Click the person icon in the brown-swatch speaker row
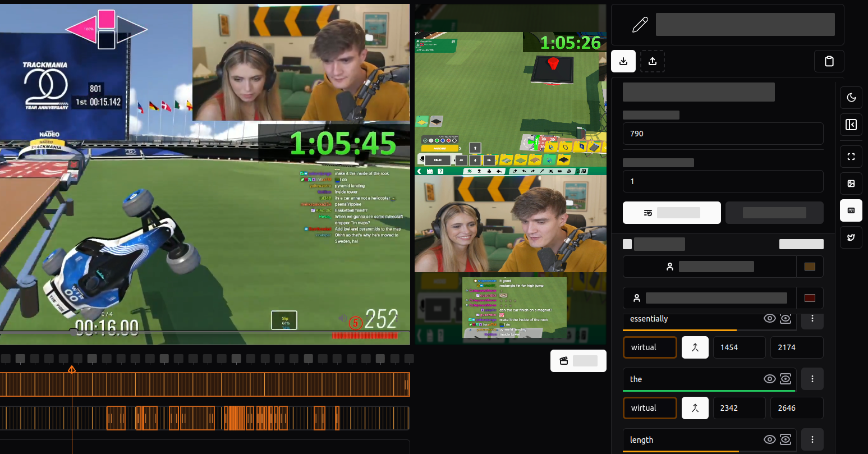The image size is (868, 454). click(x=669, y=267)
